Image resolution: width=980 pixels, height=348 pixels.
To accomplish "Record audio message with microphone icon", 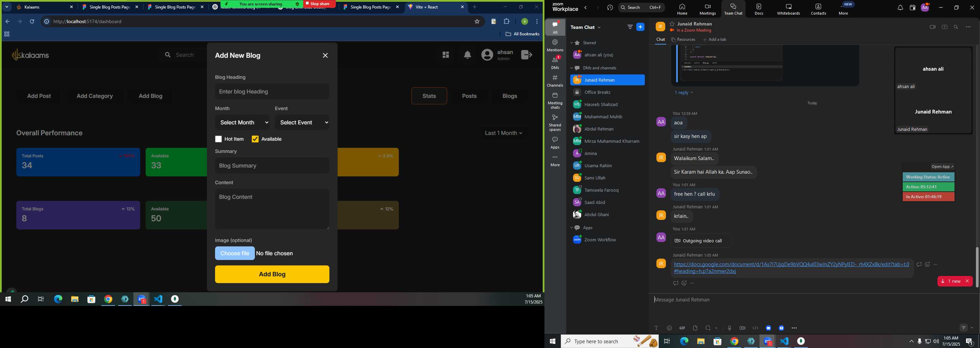I will pyautogui.click(x=729, y=328).
